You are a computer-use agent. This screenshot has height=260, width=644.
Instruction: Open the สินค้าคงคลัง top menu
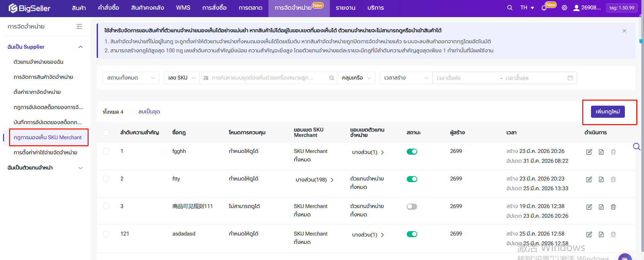coord(147,8)
